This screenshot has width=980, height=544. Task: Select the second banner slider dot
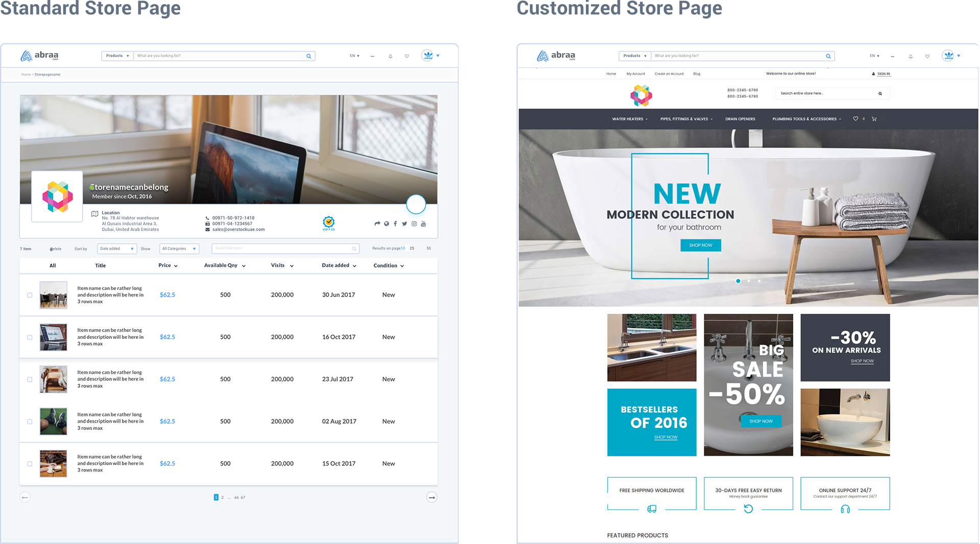tap(749, 281)
